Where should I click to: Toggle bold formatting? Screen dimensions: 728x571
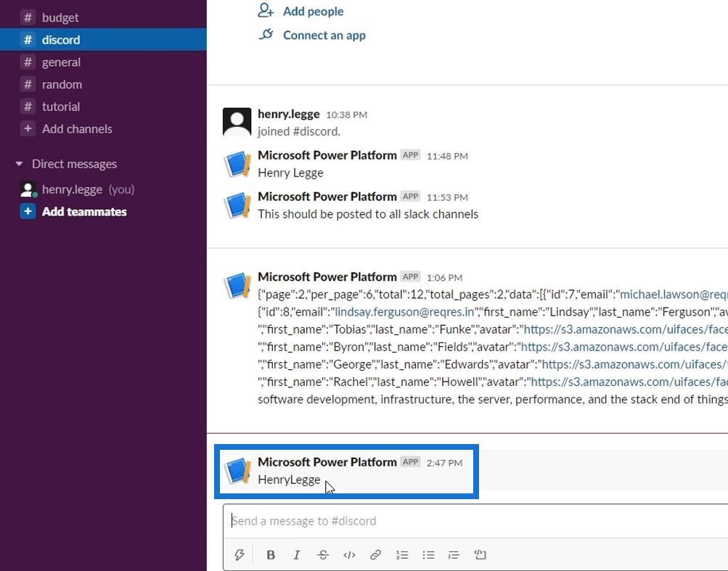[271, 555]
